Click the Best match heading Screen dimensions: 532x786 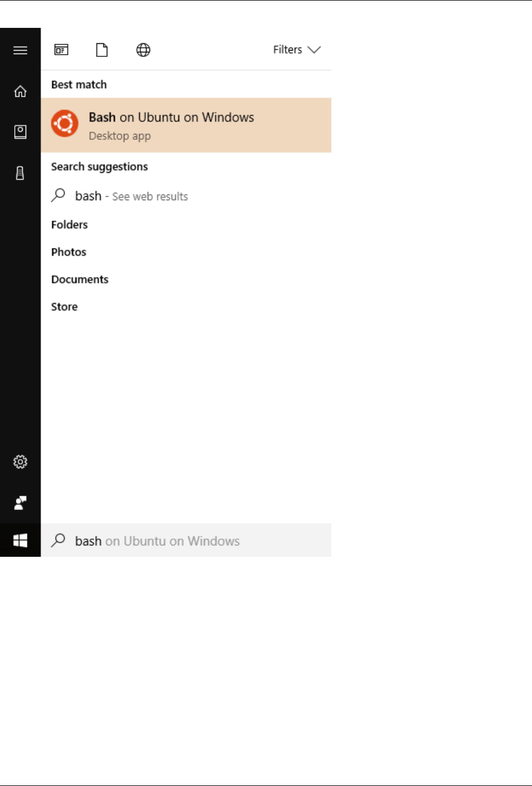79,85
